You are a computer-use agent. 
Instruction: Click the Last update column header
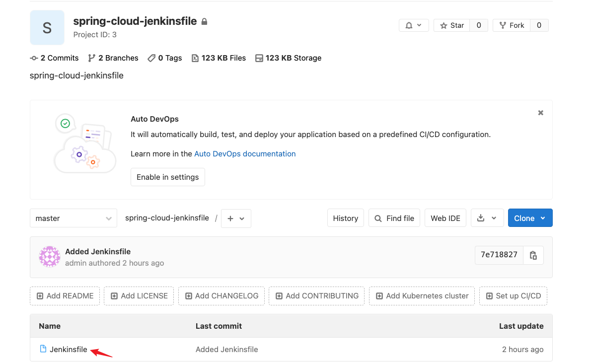click(x=521, y=326)
